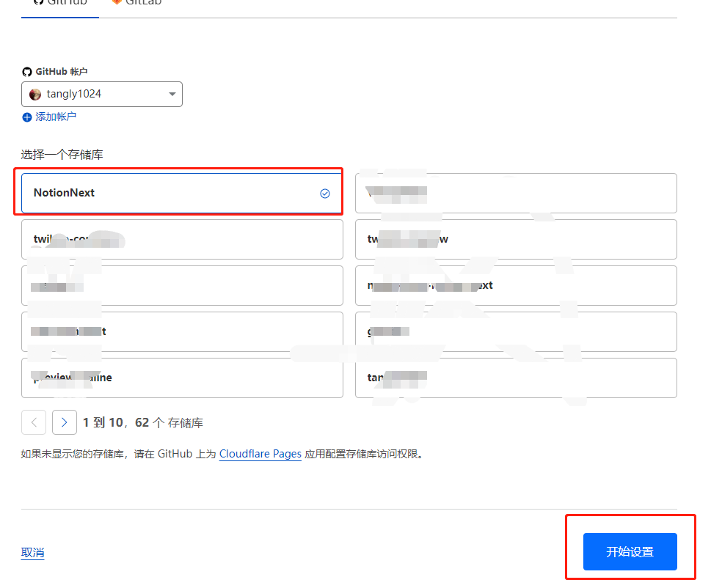The height and width of the screenshot is (588, 722).
Task: Select the repository starting with 'tan'
Action: tap(516, 378)
